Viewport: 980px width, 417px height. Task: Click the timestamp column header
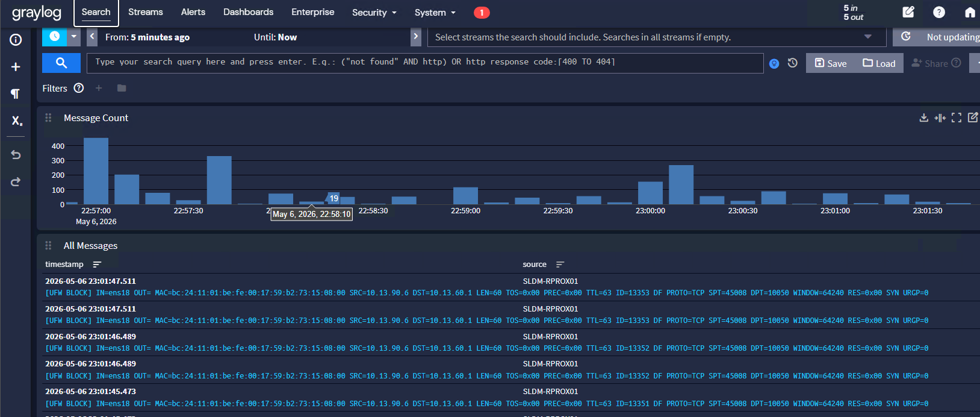coord(64,265)
